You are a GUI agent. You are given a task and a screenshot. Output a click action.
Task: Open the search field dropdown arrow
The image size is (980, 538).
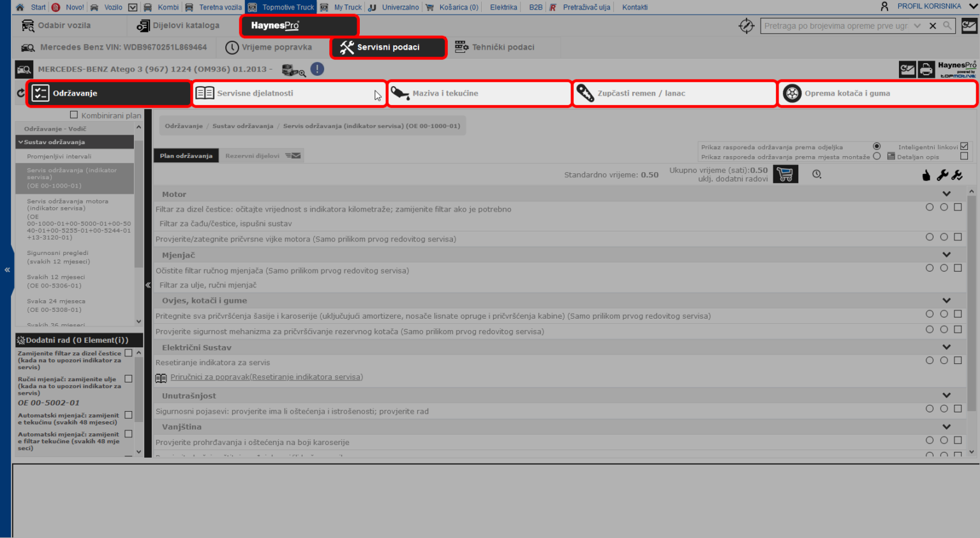point(917,26)
